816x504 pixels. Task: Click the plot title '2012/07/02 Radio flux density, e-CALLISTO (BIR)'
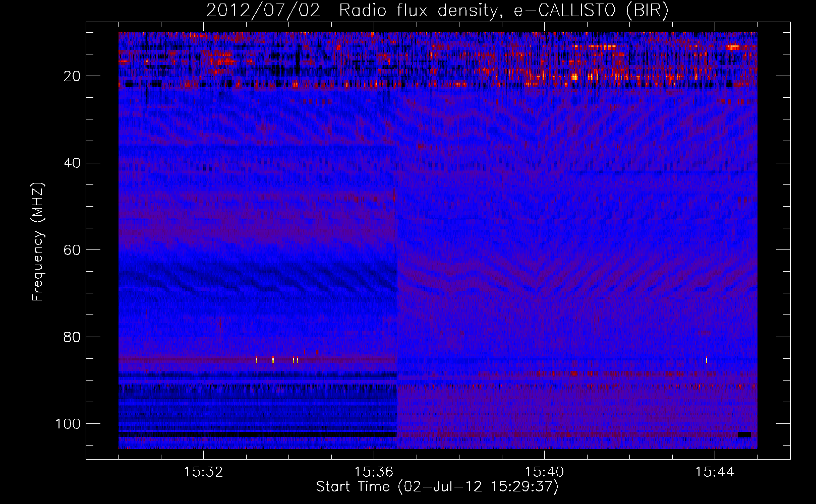(437, 11)
